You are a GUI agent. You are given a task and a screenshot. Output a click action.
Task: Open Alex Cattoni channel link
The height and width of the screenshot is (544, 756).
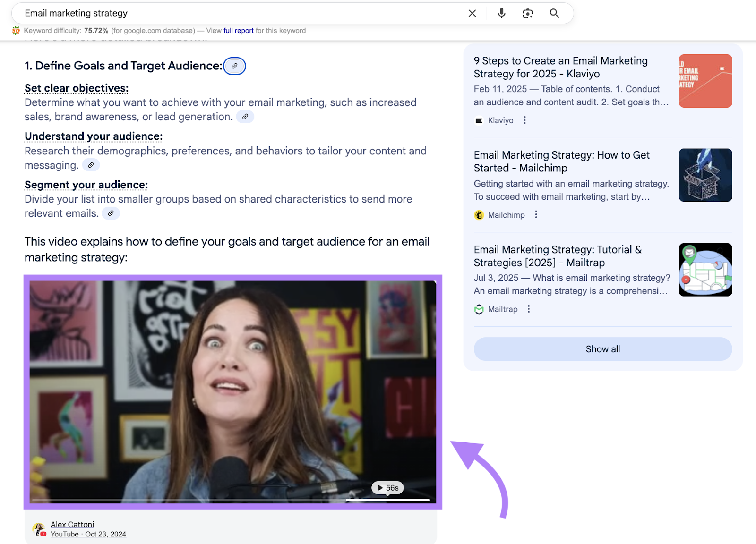pyautogui.click(x=72, y=525)
